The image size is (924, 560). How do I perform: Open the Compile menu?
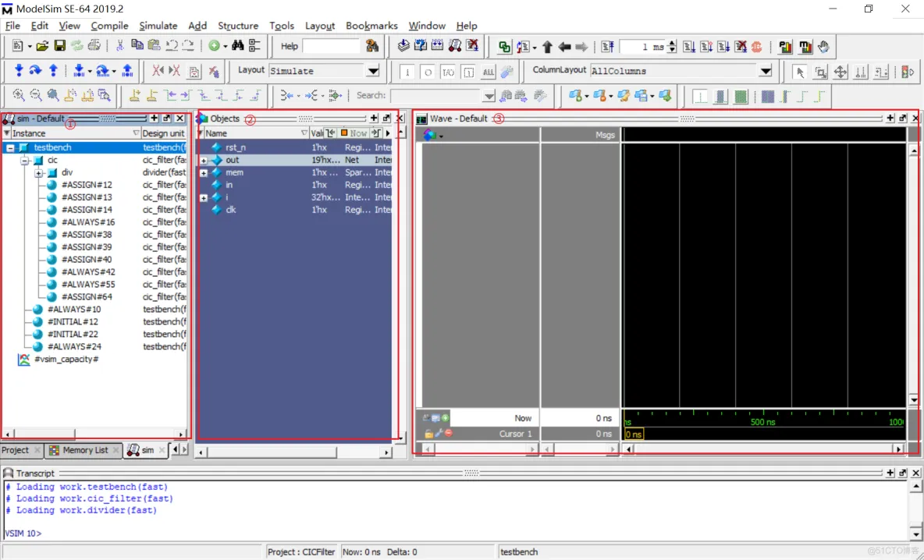pos(109,26)
